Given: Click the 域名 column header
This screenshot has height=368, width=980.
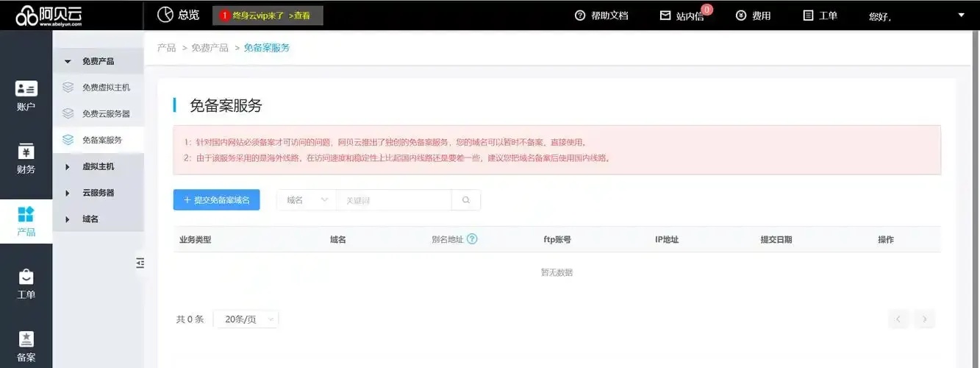Looking at the screenshot, I should click(x=338, y=240).
